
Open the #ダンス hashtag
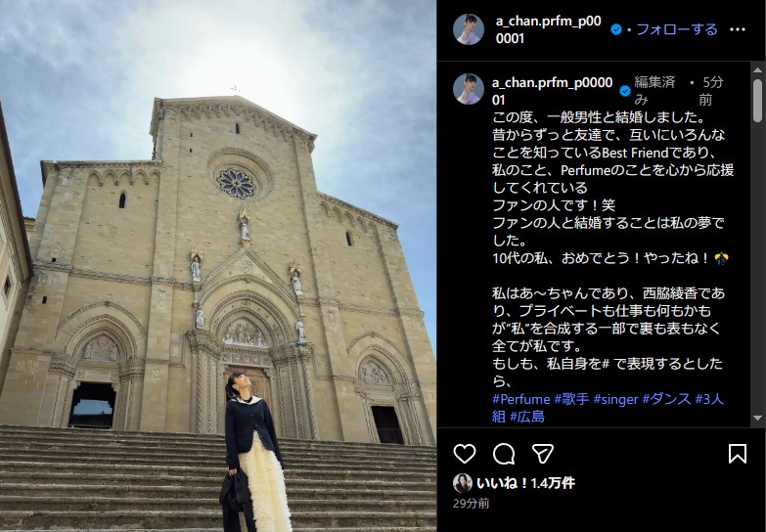pyautogui.click(x=666, y=399)
